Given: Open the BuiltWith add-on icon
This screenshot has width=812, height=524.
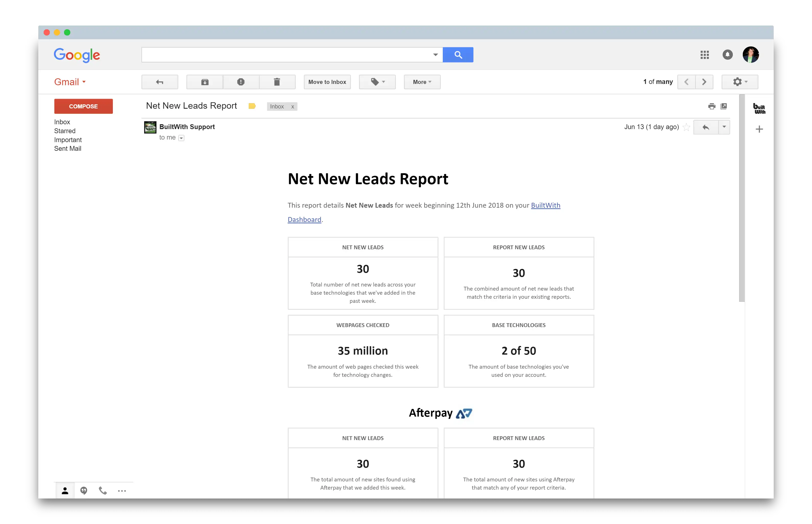Looking at the screenshot, I should click(x=759, y=108).
